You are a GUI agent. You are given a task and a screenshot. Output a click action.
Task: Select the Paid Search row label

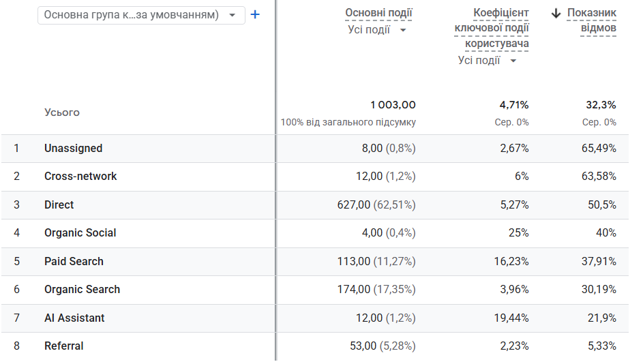[74, 262]
